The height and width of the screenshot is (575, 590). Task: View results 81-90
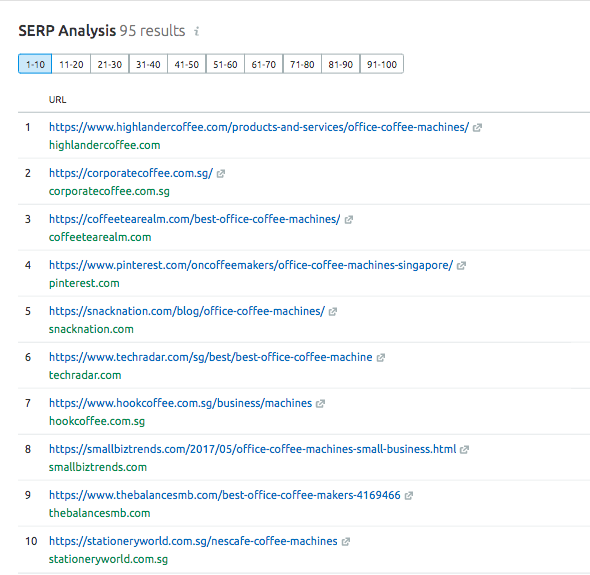pyautogui.click(x=341, y=64)
